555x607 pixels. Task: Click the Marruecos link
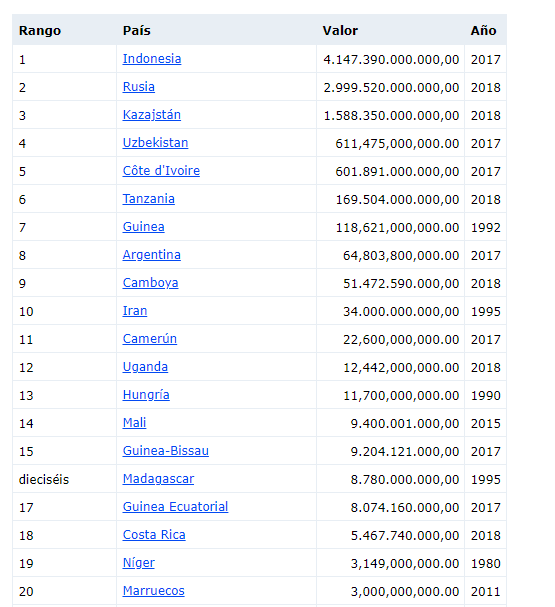(154, 591)
